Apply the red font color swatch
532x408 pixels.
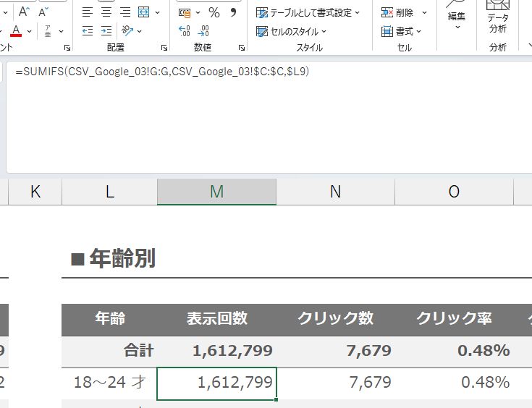(16, 31)
